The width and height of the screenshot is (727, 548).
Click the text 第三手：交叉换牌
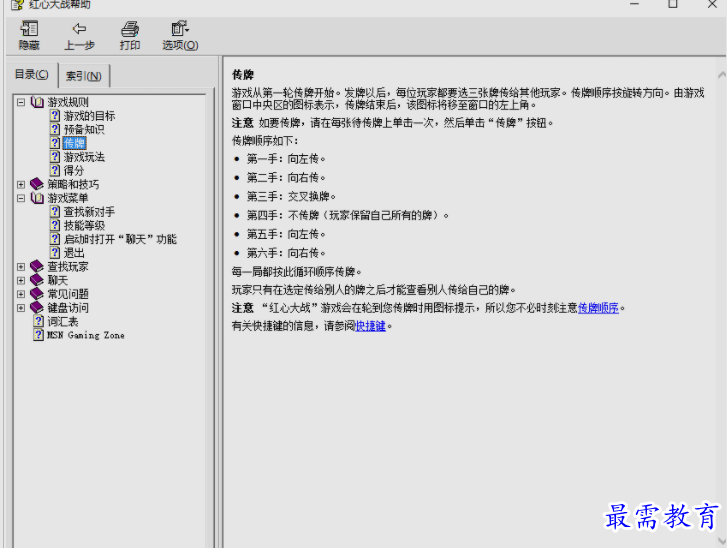pyautogui.click(x=291, y=196)
